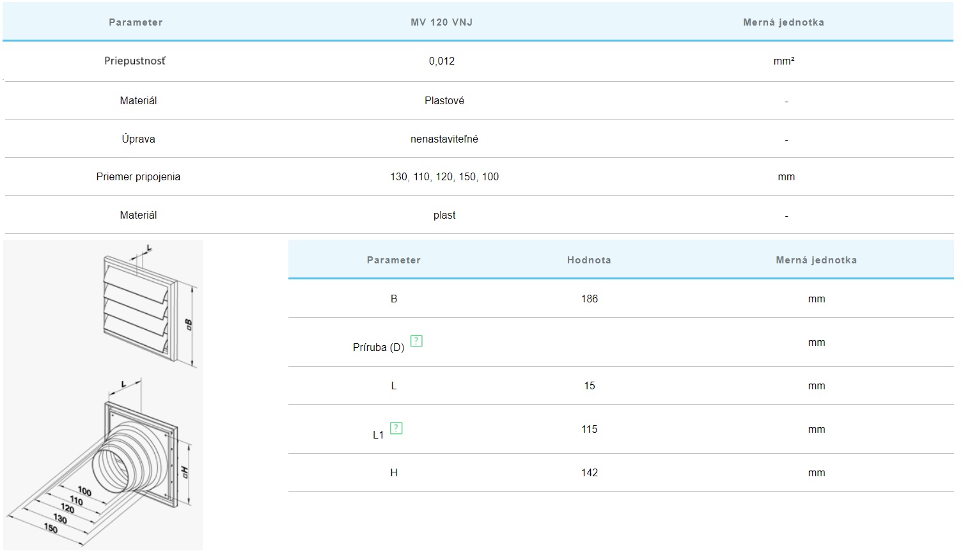Click the value 15 in row L
The height and width of the screenshot is (560, 963).
(590, 386)
